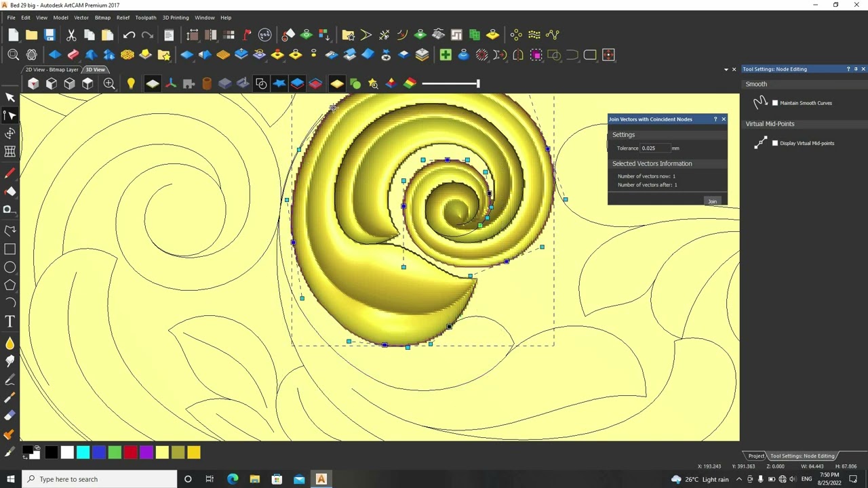This screenshot has width=868, height=488.
Task: Toggle the Maintain Smooth Curves checkbox
Action: click(x=775, y=103)
